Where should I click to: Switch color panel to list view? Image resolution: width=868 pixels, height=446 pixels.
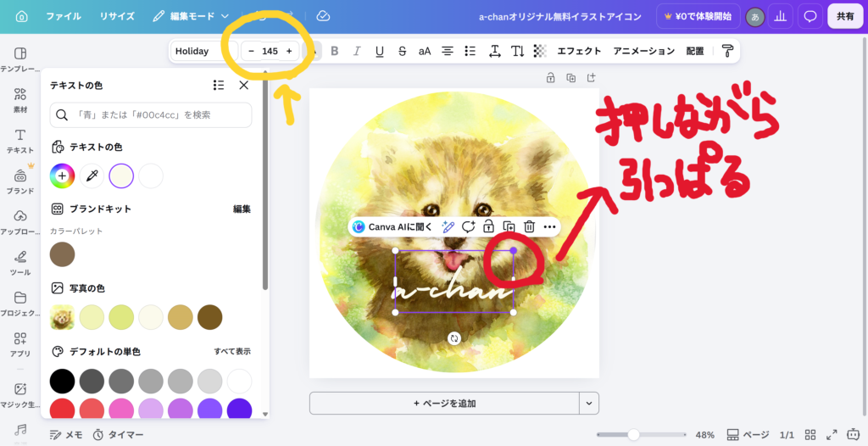click(x=219, y=86)
